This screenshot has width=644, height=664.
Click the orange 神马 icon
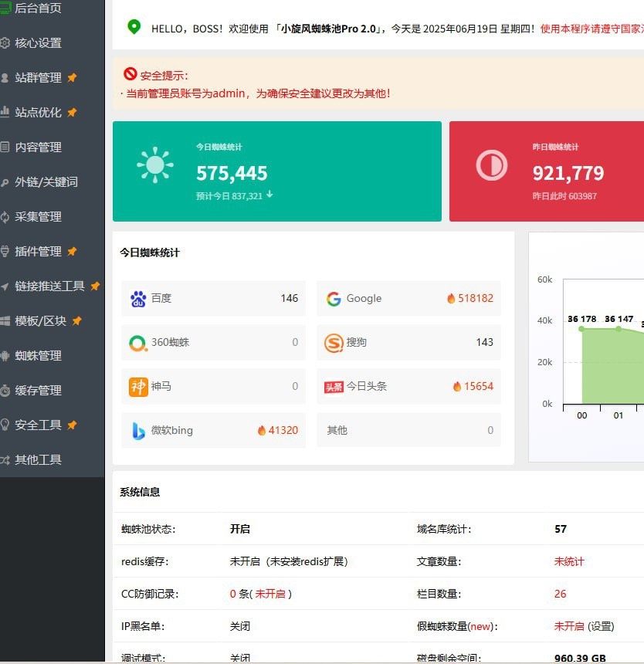(x=138, y=387)
